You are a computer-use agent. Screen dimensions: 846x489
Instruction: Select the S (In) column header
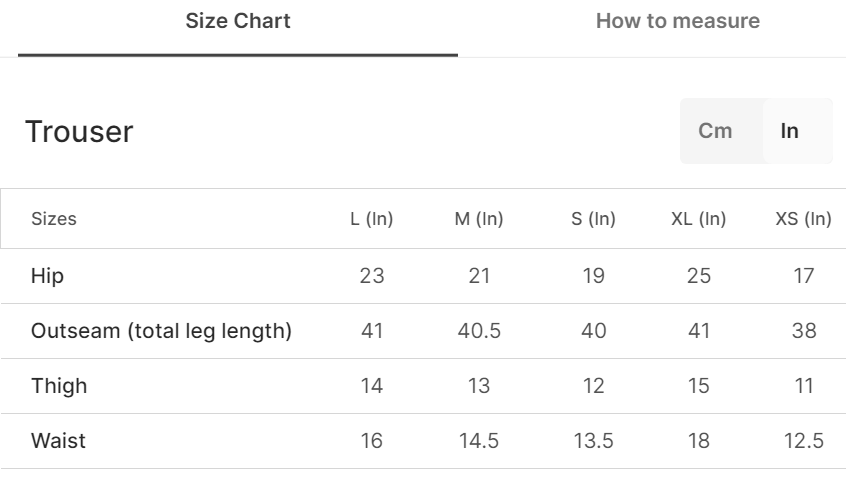[x=593, y=219]
